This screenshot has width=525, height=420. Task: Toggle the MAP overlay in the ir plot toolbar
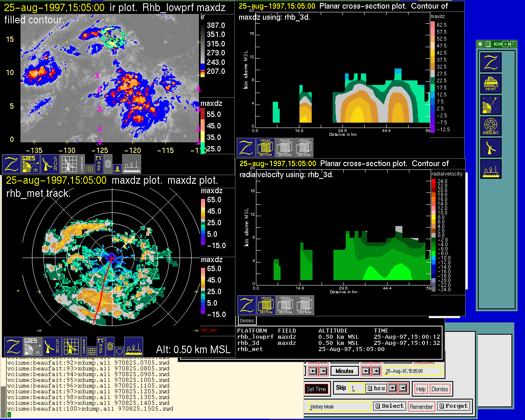(x=98, y=163)
